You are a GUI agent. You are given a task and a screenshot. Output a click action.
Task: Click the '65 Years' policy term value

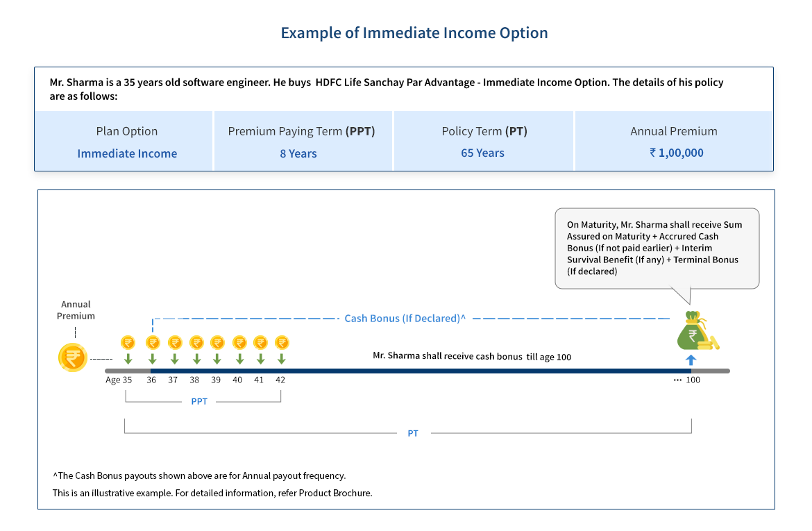point(482,153)
